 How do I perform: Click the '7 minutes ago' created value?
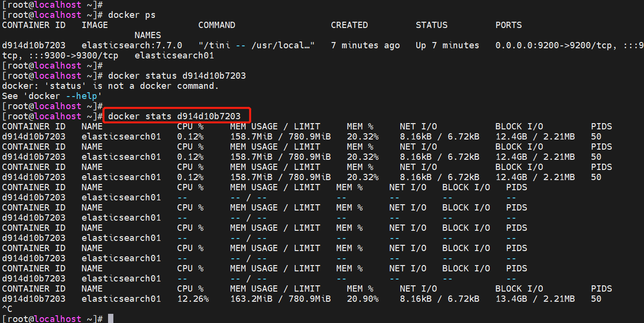pos(365,45)
